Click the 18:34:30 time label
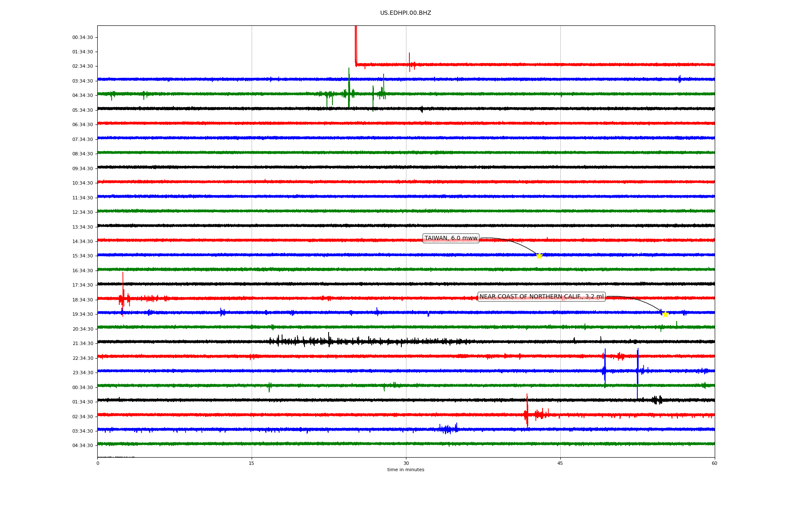Image resolution: width=812 pixels, height=508 pixels. click(x=82, y=300)
